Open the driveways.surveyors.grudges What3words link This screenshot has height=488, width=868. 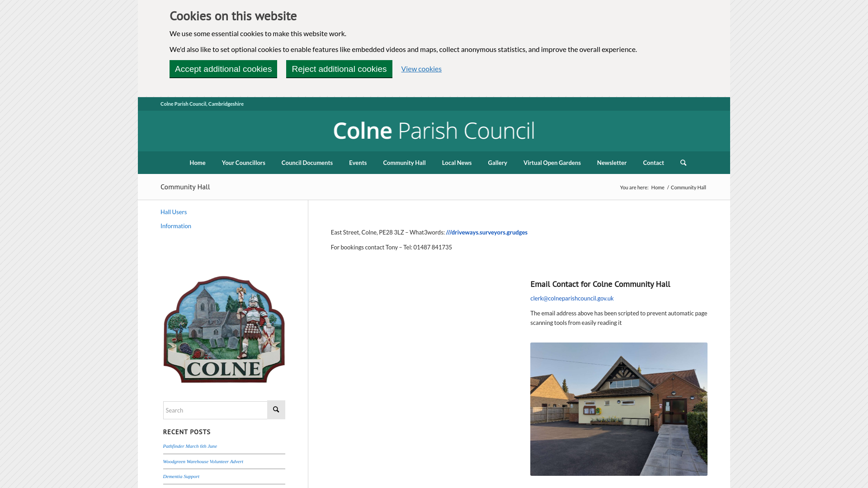[x=486, y=232]
